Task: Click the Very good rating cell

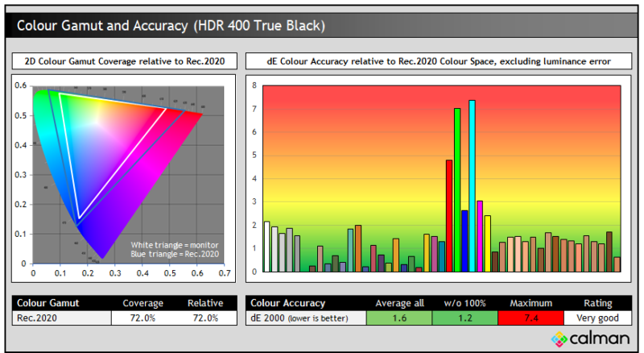Action: (597, 318)
